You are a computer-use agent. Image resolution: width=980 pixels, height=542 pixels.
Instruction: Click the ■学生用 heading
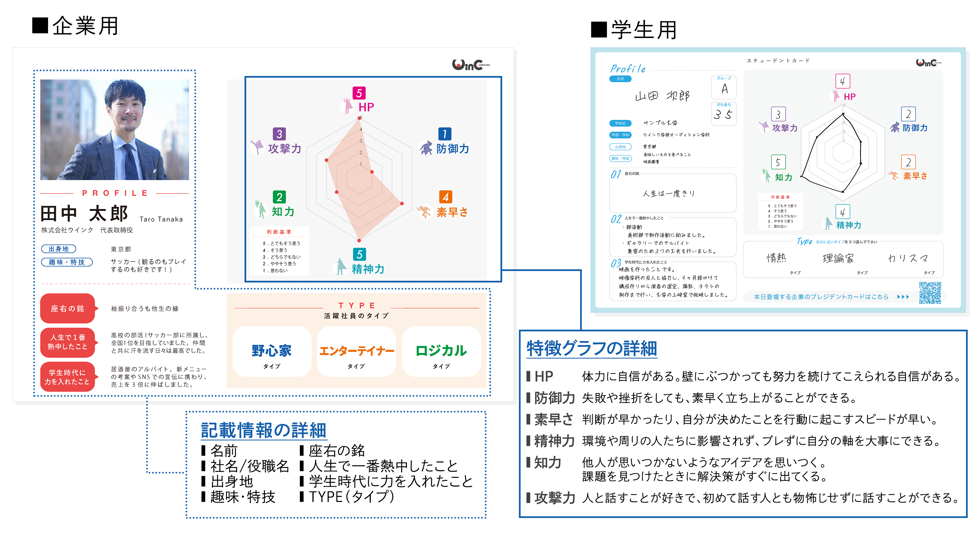coord(634,30)
